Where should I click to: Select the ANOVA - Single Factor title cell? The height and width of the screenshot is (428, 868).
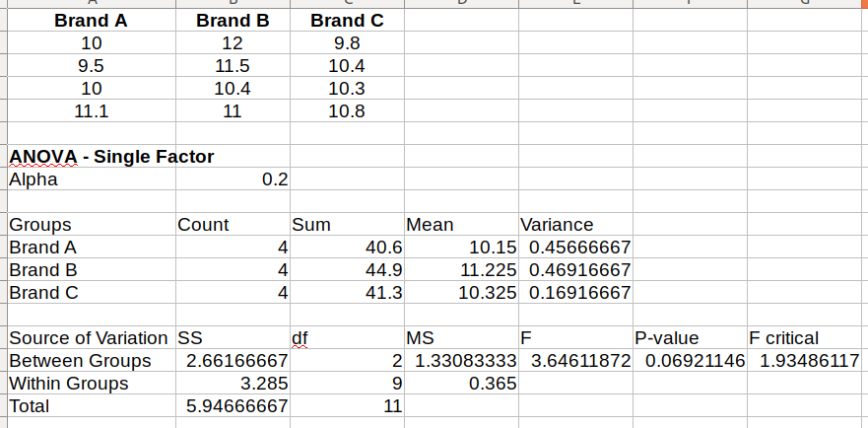111,157
